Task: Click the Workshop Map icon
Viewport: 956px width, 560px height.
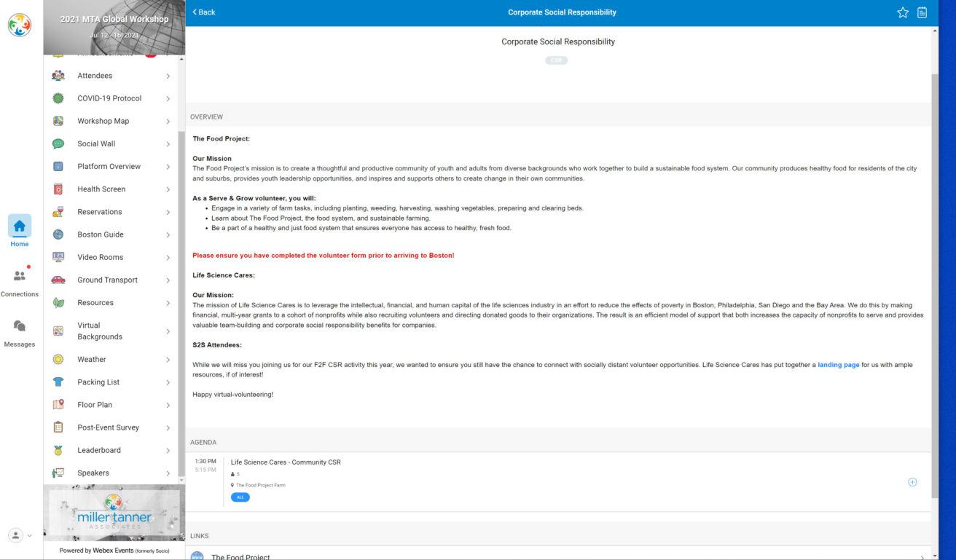Action: (x=58, y=121)
